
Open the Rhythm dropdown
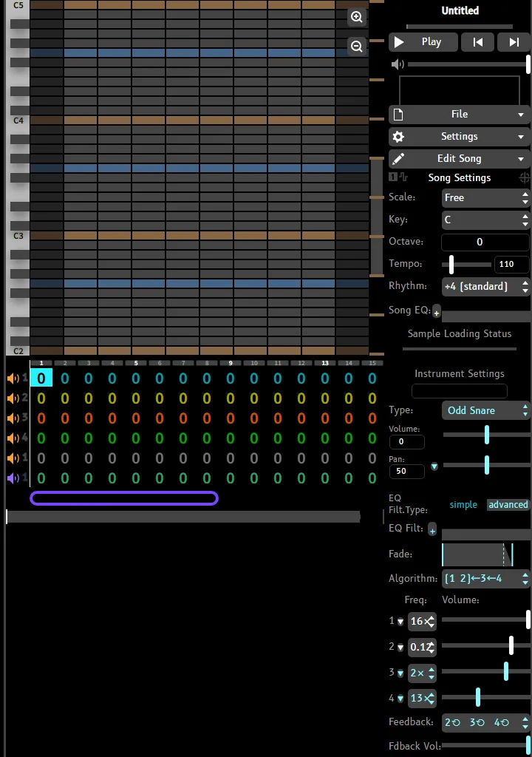click(x=485, y=287)
